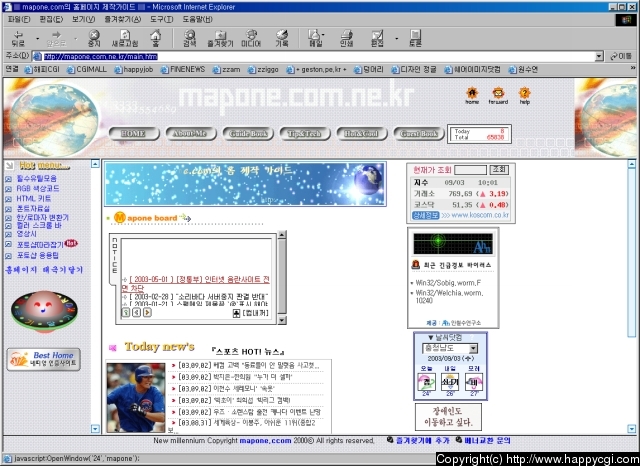
Task: Click the siren icon beside the virus alert heading
Action: pyautogui.click(x=416, y=264)
